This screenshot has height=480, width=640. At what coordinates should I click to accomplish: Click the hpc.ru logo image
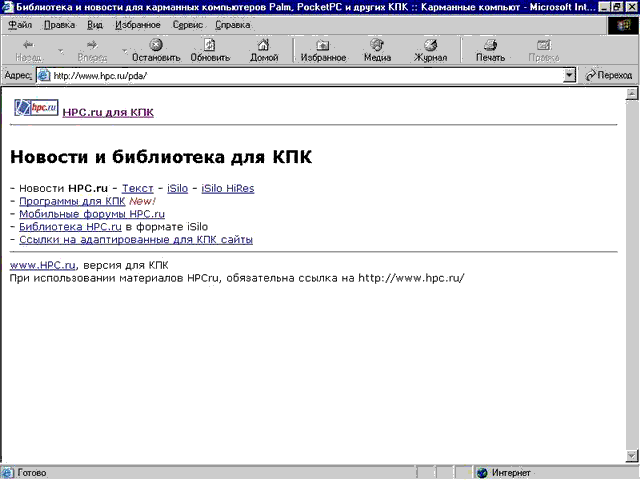coord(36,108)
